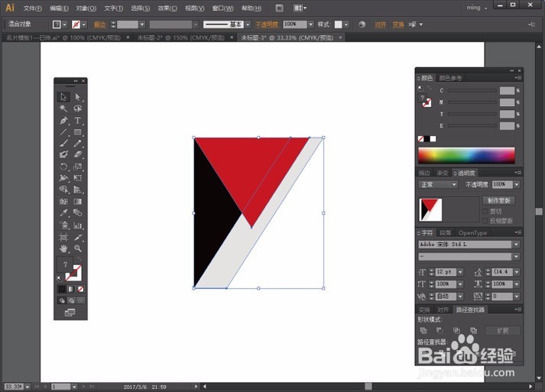Screen dimensions: 545x392
Task: Click the 描边 link in control bar
Action: [99, 24]
